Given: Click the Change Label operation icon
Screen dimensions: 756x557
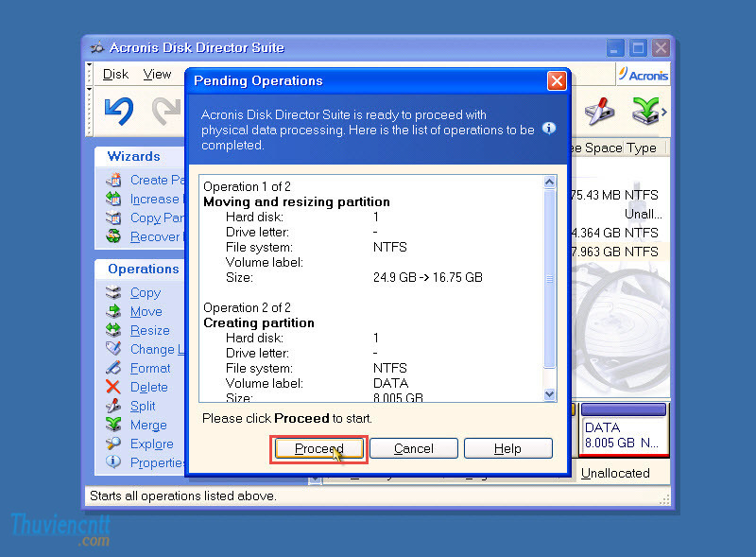Looking at the screenshot, I should pyautogui.click(x=113, y=349).
